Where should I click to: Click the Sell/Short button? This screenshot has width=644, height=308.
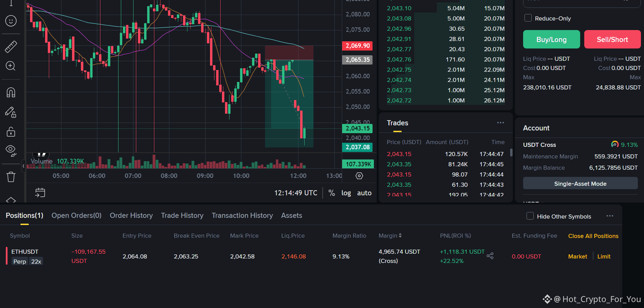point(613,39)
